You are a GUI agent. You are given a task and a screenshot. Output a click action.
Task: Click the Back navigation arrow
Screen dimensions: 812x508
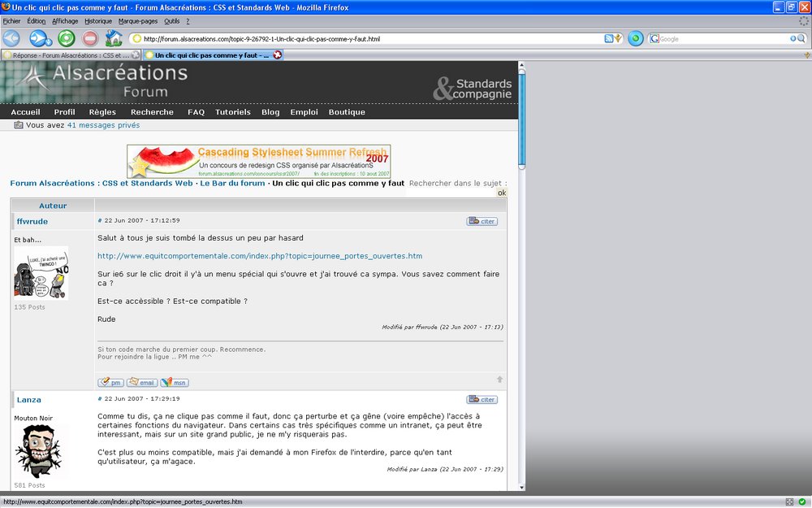pos(11,38)
